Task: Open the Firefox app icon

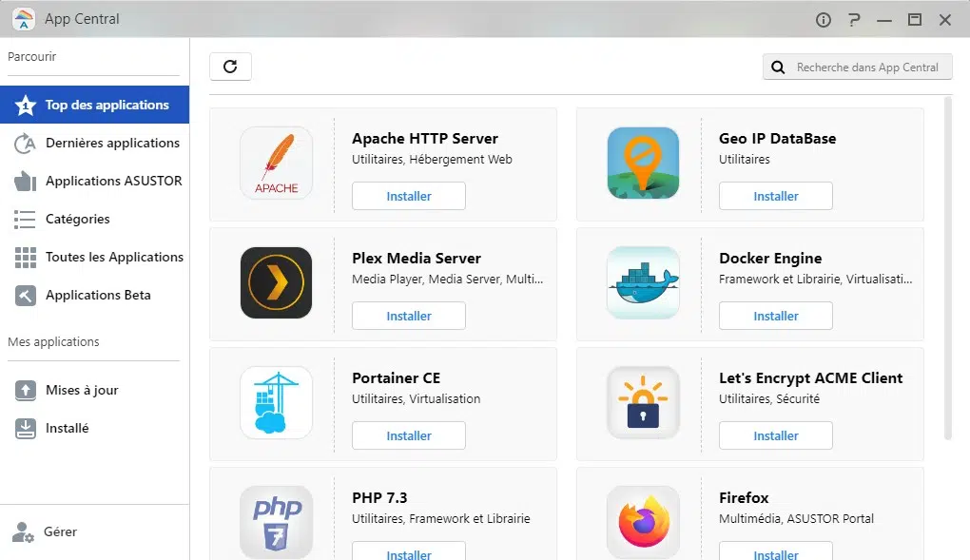Action: (x=644, y=522)
